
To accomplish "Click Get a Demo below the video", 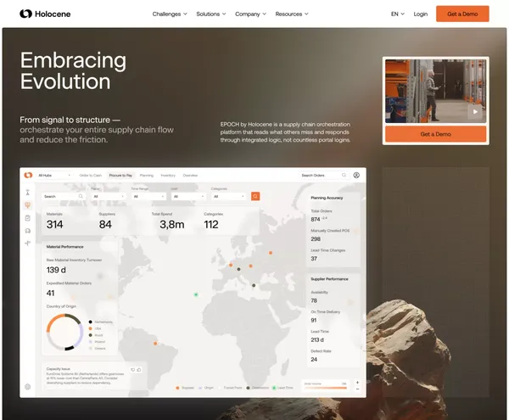I will (x=436, y=134).
